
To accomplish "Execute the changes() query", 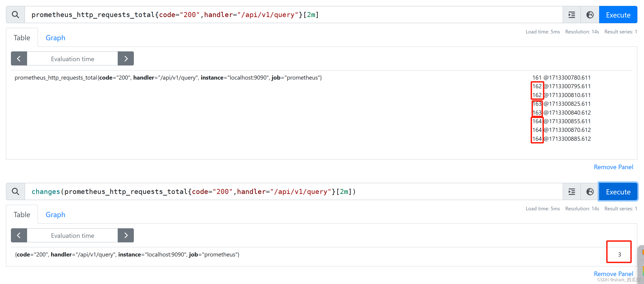I will point(618,192).
